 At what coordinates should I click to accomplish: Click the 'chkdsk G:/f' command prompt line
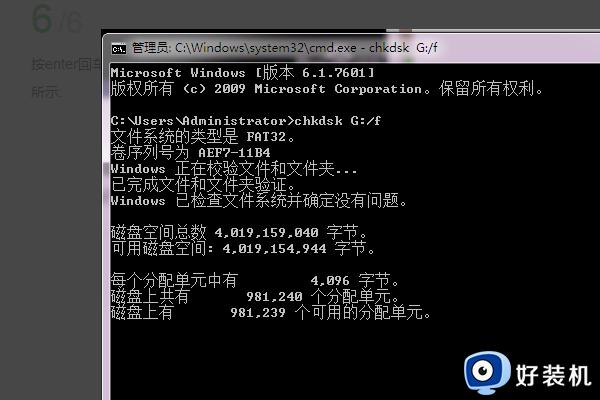(246, 121)
